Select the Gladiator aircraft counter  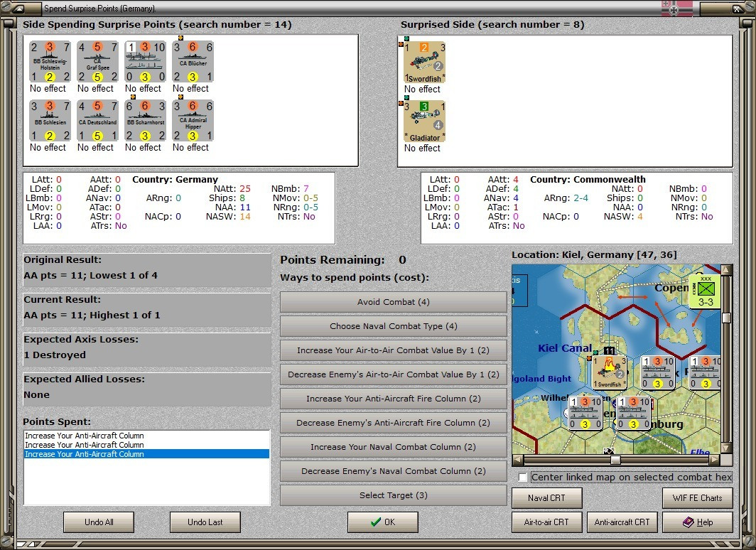424,121
